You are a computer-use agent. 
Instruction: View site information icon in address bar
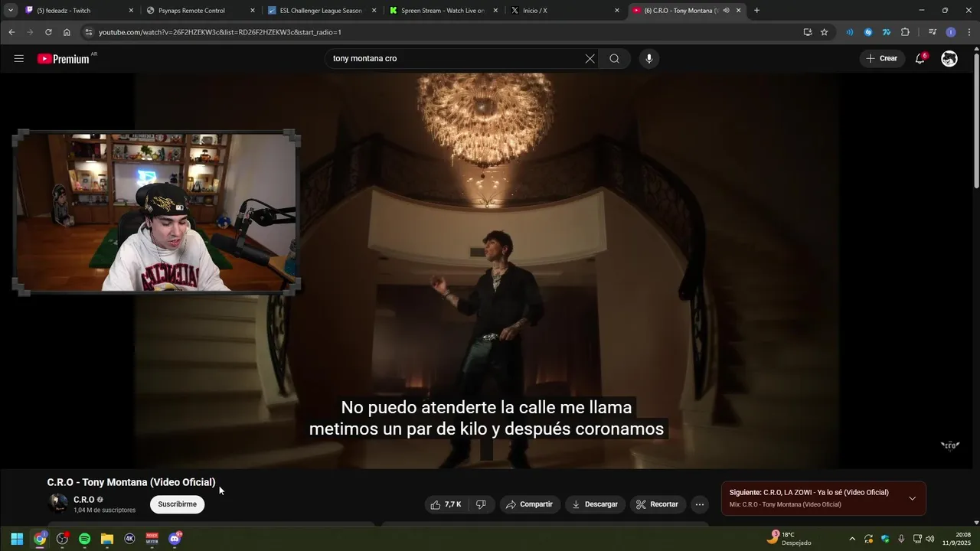tap(88, 32)
